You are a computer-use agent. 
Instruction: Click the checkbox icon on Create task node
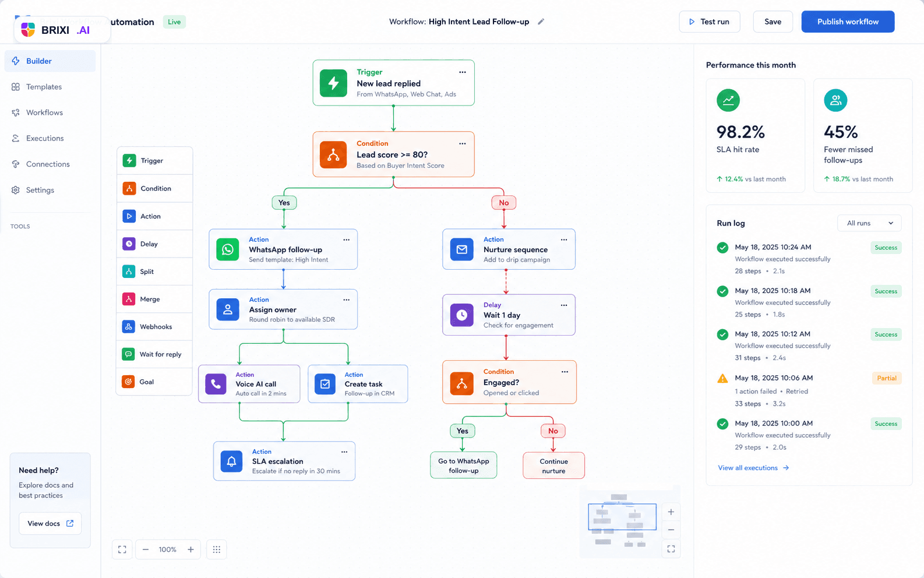click(x=325, y=384)
